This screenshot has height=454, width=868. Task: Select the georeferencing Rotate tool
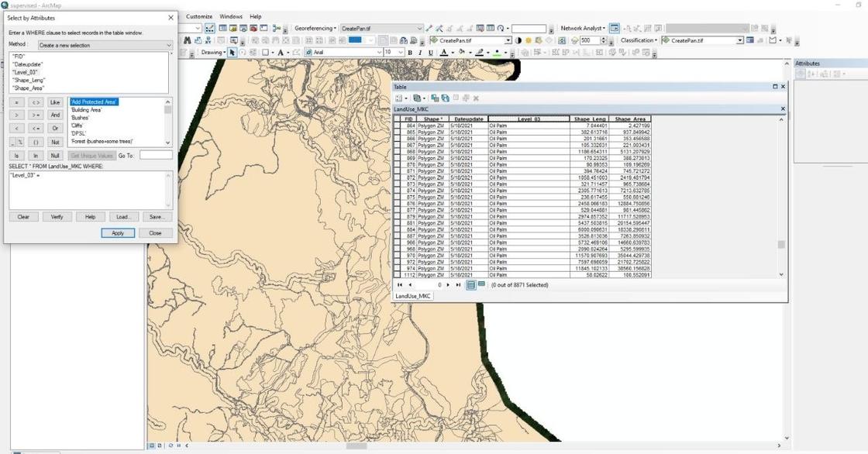(500, 28)
